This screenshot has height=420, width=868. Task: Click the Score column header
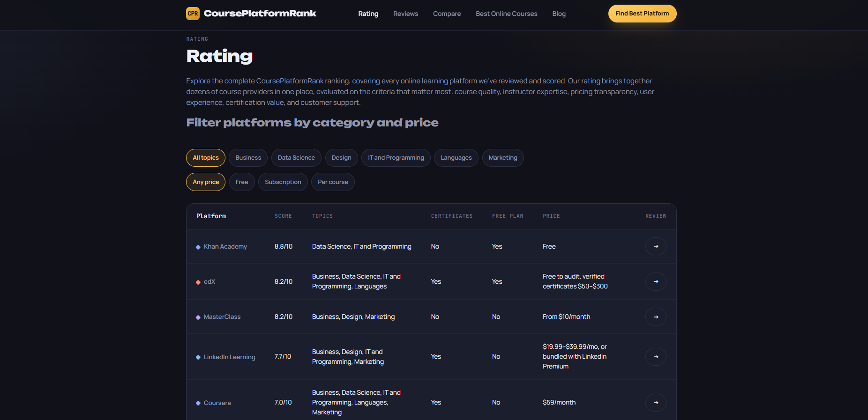(283, 216)
